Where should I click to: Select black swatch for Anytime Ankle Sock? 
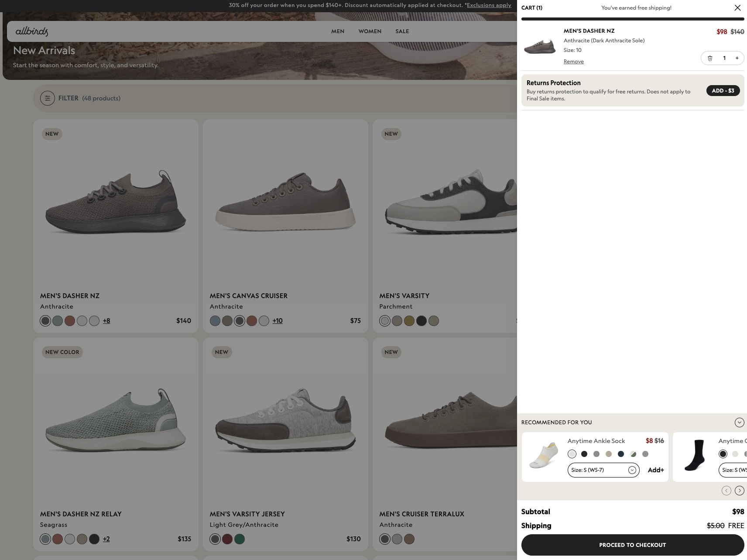tap(584, 454)
